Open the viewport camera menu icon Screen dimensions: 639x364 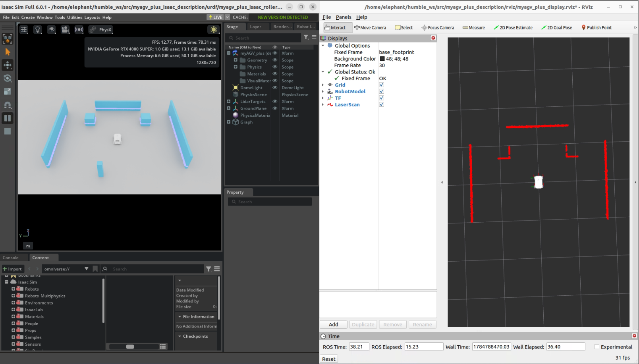[x=65, y=30]
